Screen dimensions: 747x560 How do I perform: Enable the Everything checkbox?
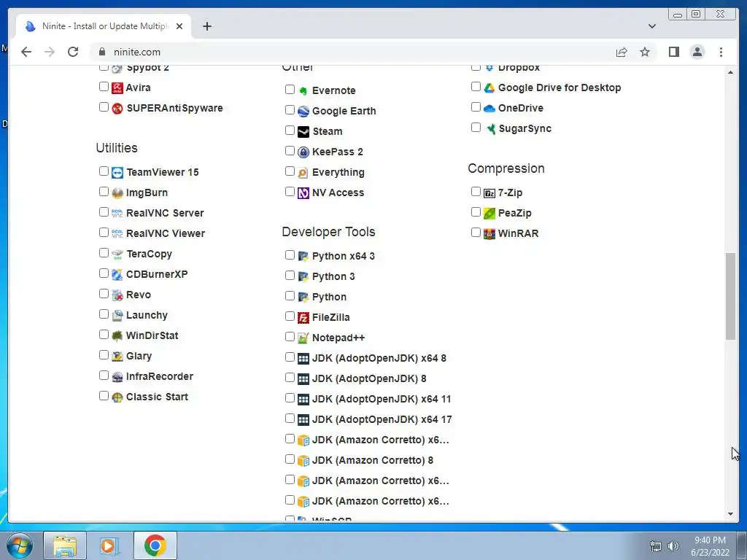pyautogui.click(x=290, y=171)
